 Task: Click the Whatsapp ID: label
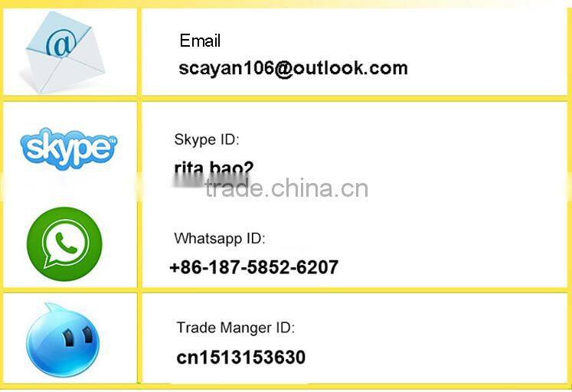220,239
